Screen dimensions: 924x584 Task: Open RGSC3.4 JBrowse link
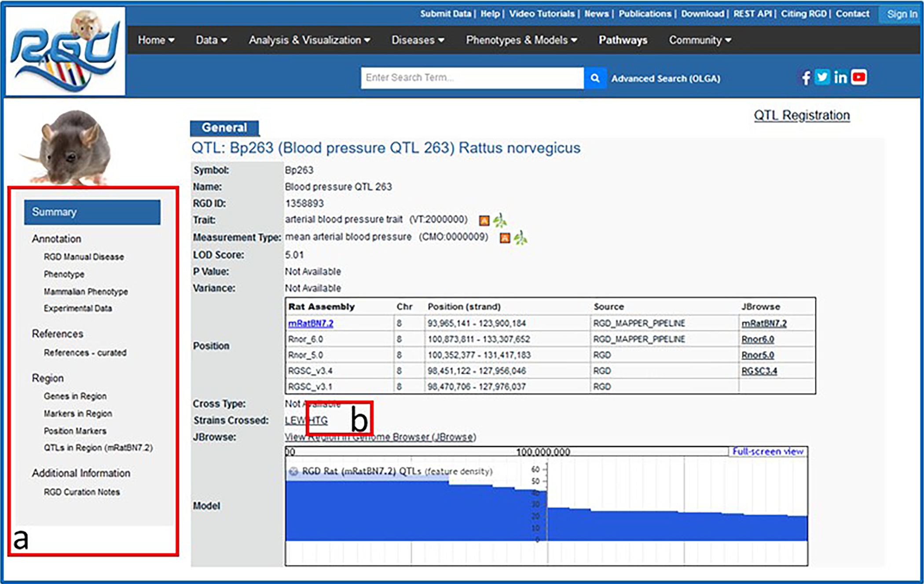pos(759,371)
